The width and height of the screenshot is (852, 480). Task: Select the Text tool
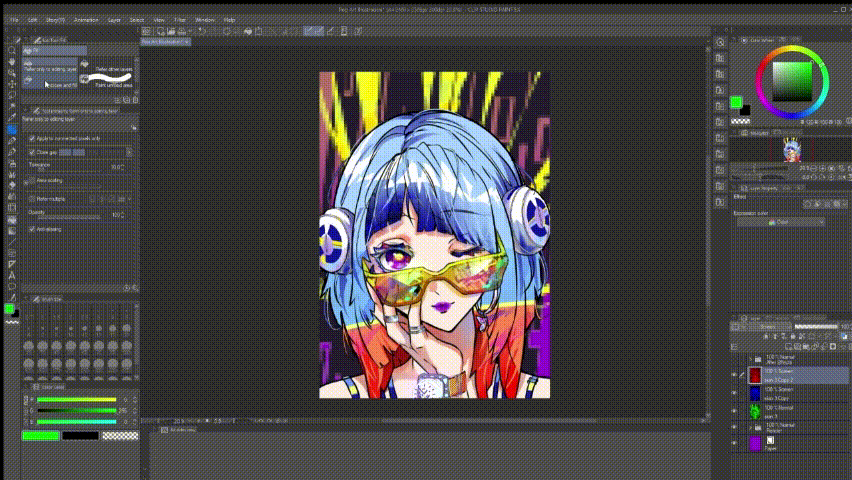click(12, 275)
